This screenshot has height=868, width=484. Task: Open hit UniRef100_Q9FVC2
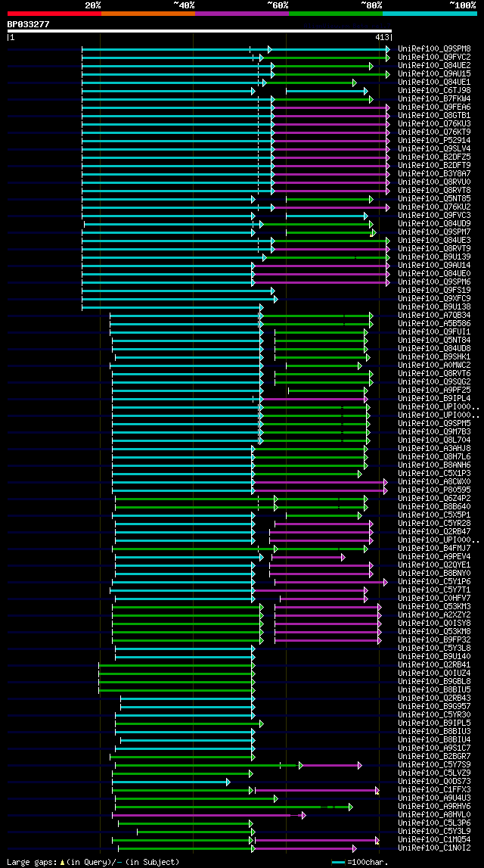tap(434, 57)
